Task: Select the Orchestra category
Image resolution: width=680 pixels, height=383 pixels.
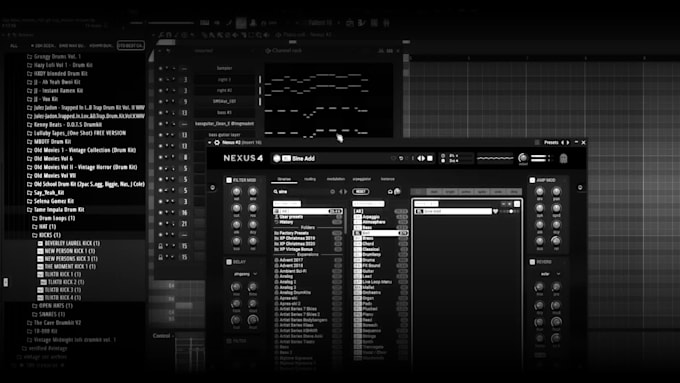Action: point(381,292)
